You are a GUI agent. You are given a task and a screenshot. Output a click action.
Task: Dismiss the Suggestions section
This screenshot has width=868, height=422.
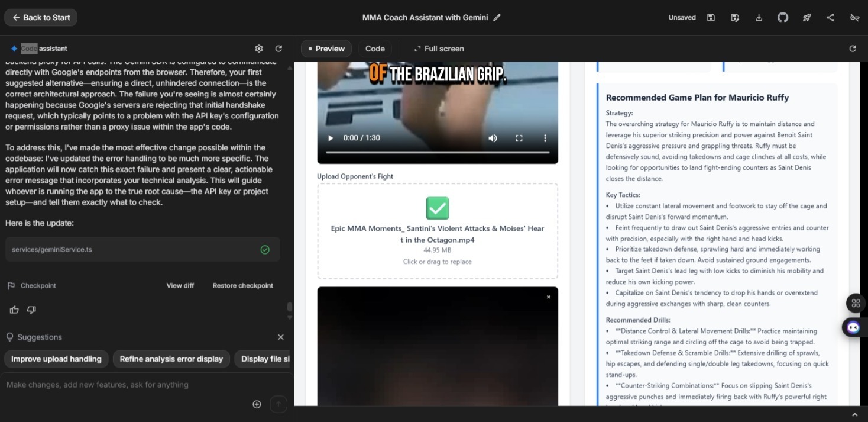281,337
